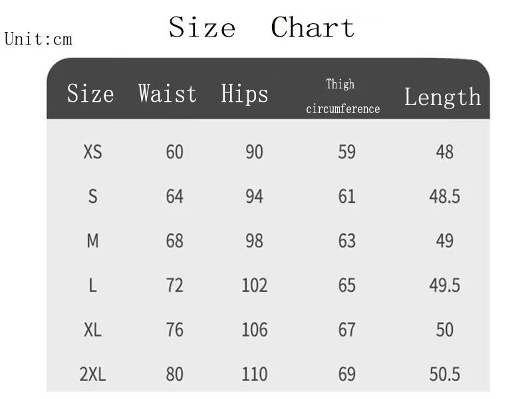Click the 2XL size row label

pos(92,374)
